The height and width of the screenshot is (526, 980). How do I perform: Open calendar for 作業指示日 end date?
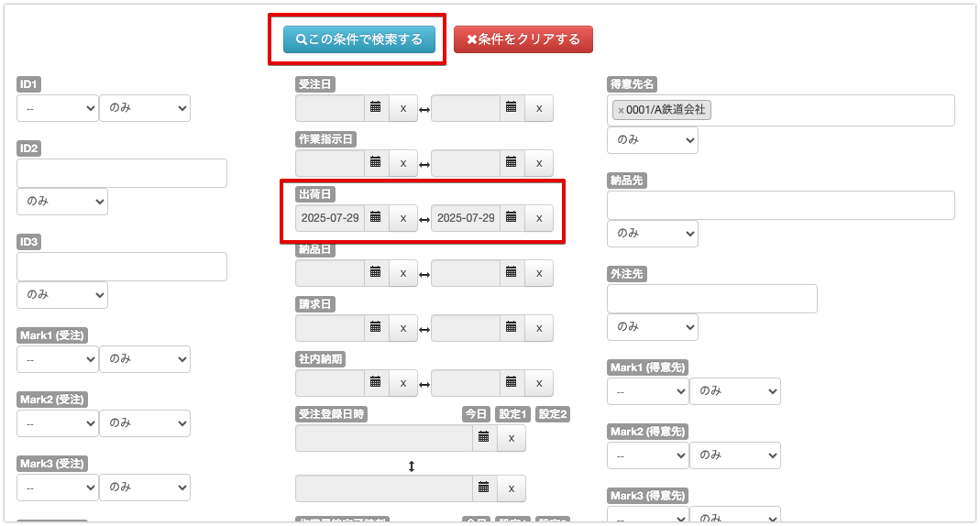(512, 163)
